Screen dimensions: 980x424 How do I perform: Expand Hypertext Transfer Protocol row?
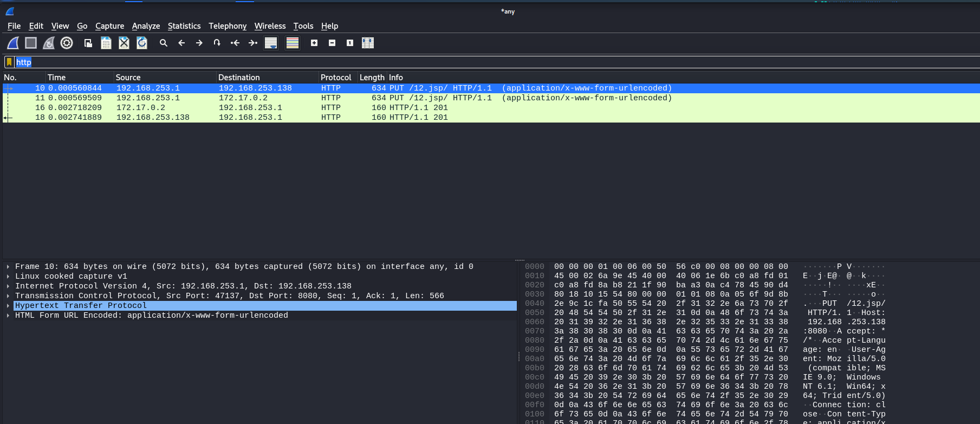tap(8, 306)
